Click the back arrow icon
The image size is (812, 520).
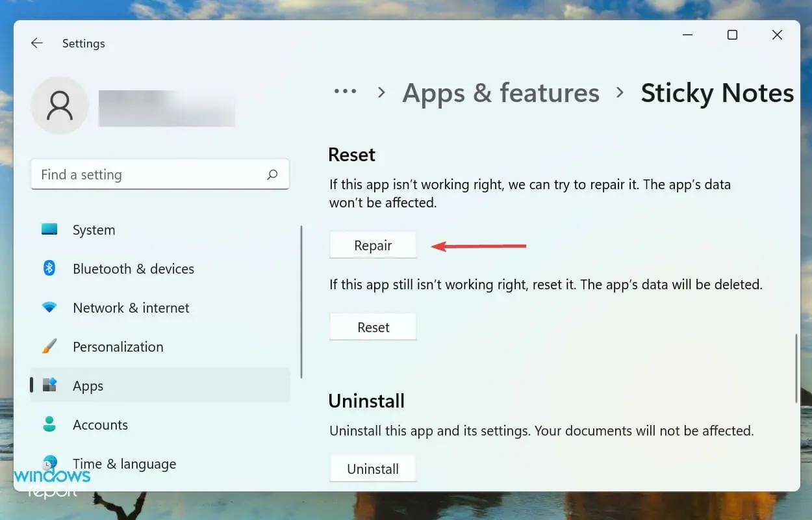pyautogui.click(x=37, y=43)
